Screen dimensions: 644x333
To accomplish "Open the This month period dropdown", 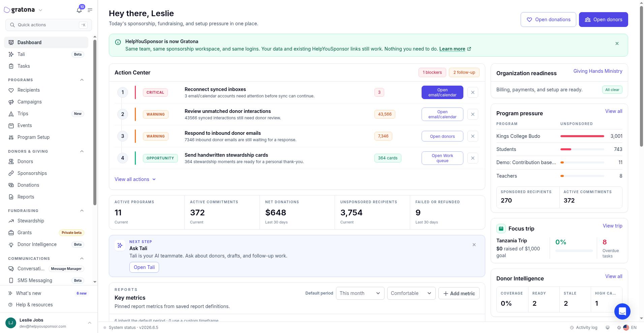I will (x=360, y=293).
